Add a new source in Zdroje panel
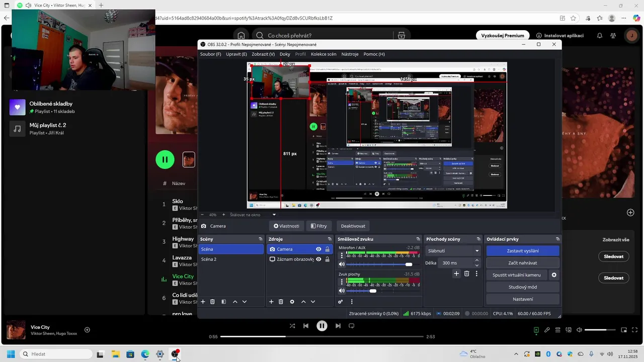Screen dimensions: 644x362 [x=271, y=302]
